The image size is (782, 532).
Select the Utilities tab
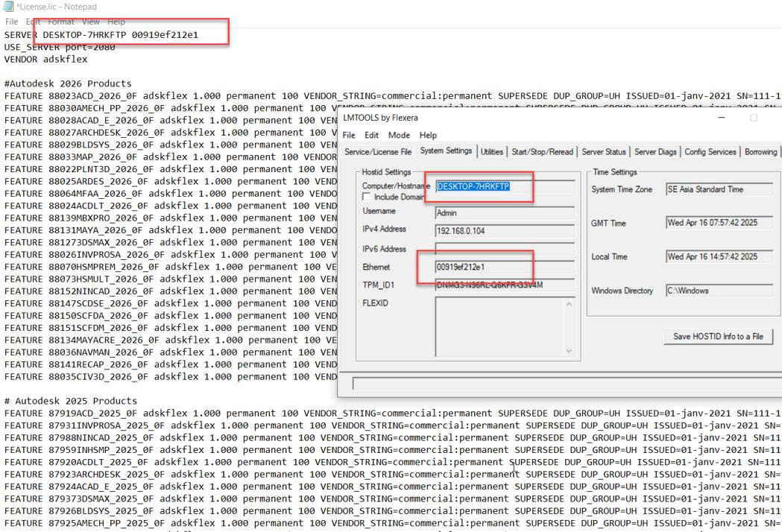coord(492,151)
